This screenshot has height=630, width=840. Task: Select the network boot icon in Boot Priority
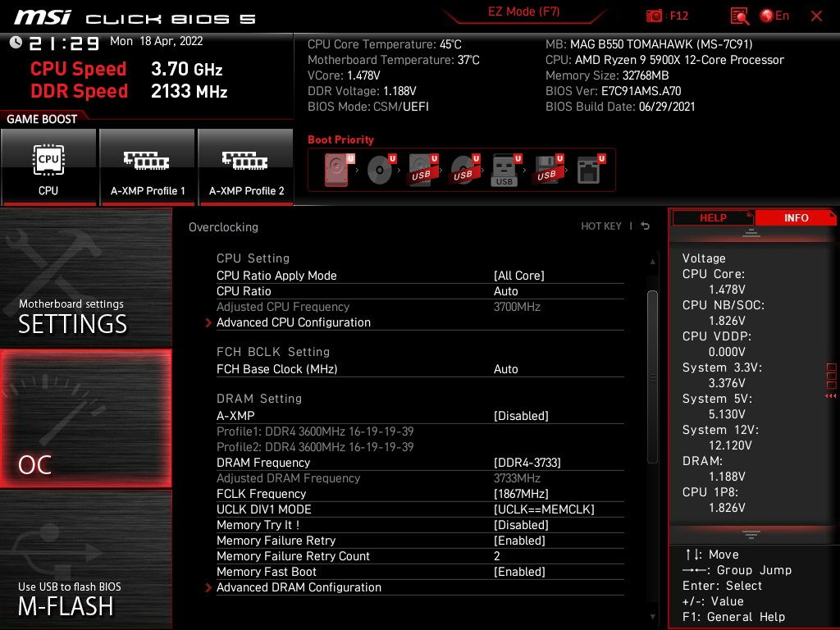(588, 168)
